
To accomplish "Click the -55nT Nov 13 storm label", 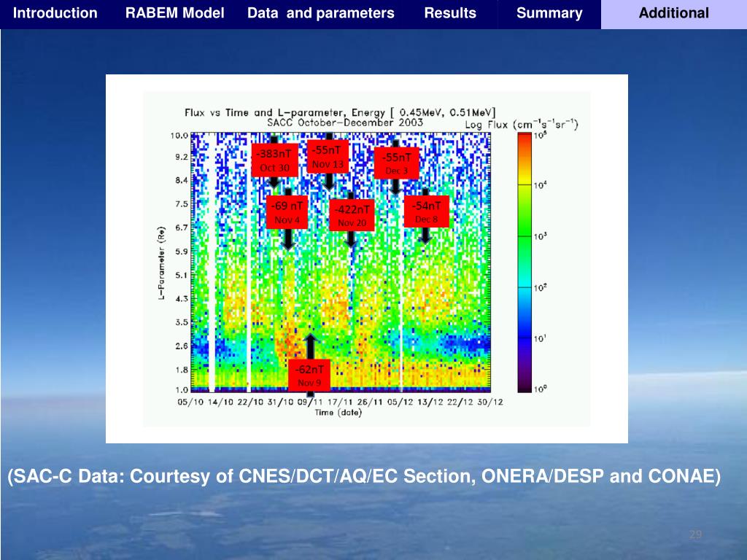I will [328, 157].
